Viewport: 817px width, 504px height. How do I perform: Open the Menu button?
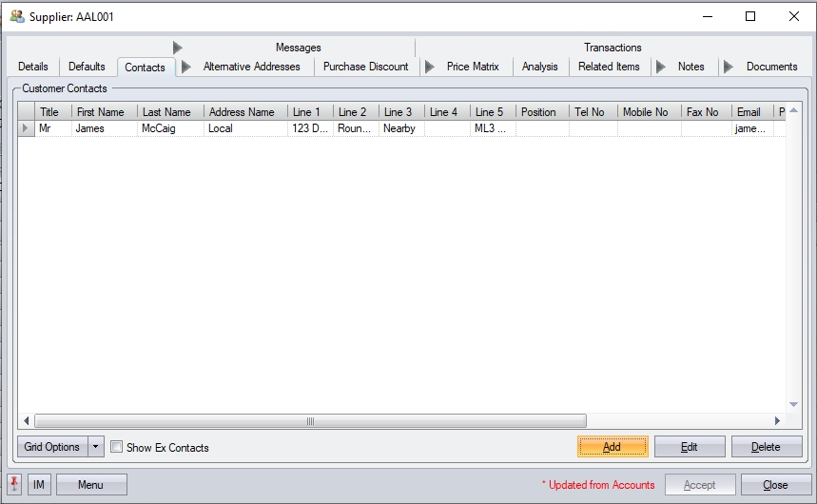tap(91, 485)
